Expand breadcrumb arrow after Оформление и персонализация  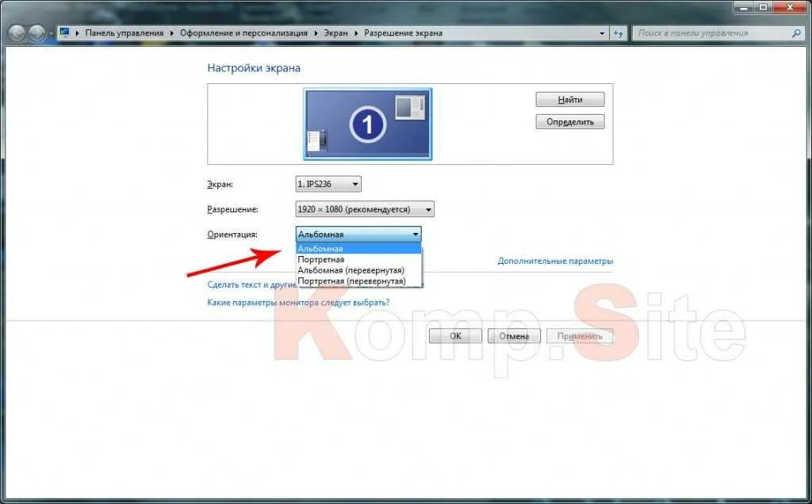point(316,33)
